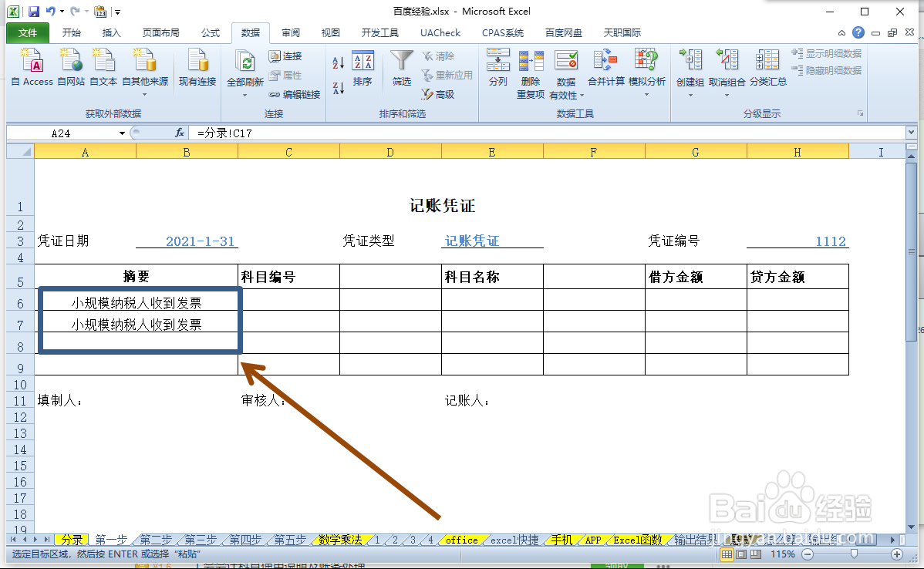The width and height of the screenshot is (924, 569).
Task: Click Consolidate (合并计算)
Action: pos(605,69)
